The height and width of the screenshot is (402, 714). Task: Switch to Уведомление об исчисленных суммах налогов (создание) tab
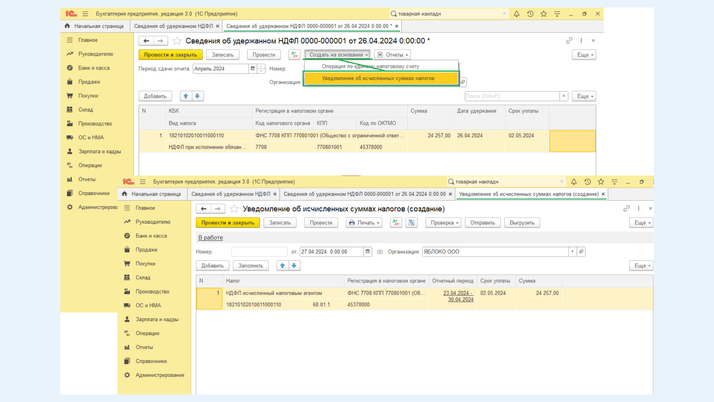tap(529, 194)
